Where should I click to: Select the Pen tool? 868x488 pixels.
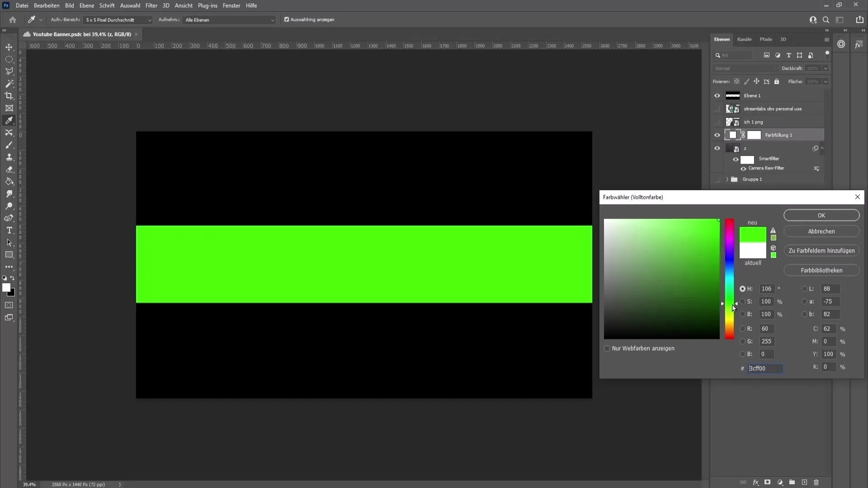click(9, 218)
